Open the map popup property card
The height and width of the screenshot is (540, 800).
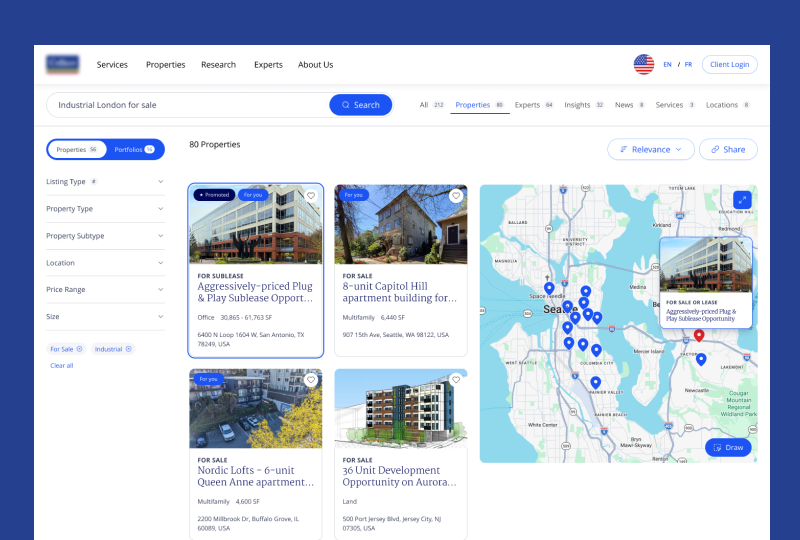pyautogui.click(x=706, y=282)
